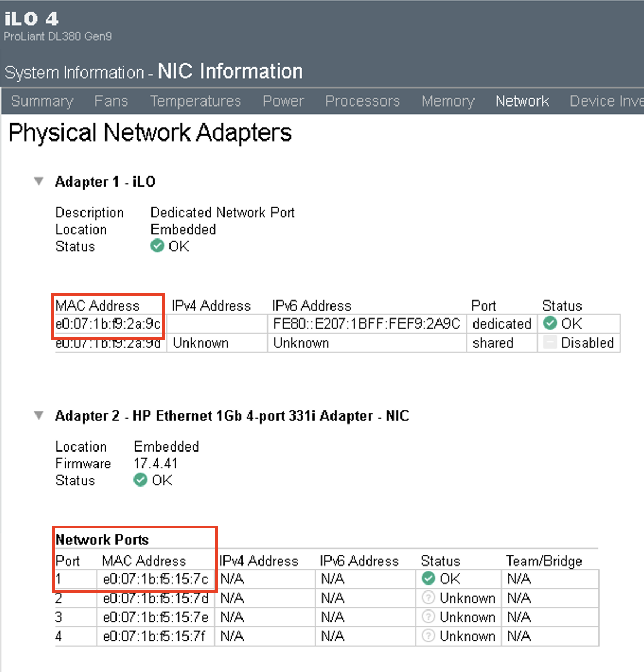Click Adapter 1 green OK status icon
The height and width of the screenshot is (672, 644).
pos(157,246)
